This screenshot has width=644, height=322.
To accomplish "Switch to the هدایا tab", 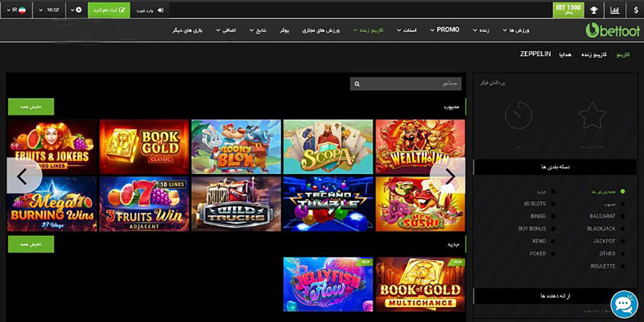I will 565,54.
